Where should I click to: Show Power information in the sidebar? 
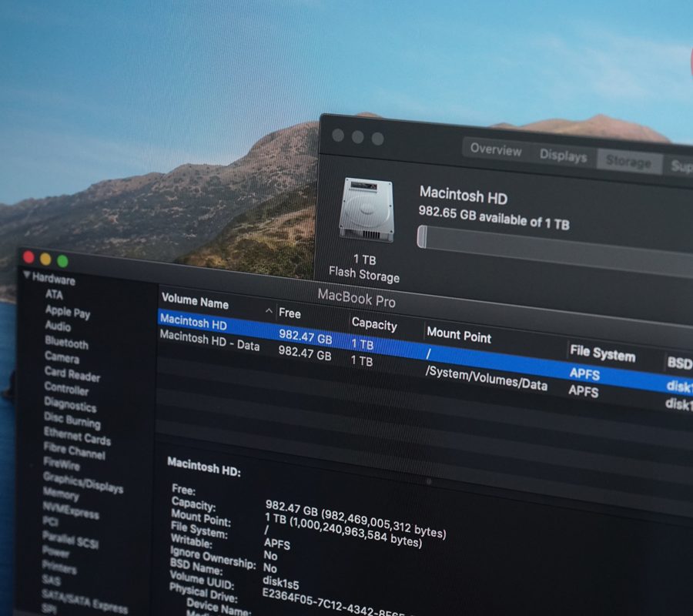[x=55, y=551]
